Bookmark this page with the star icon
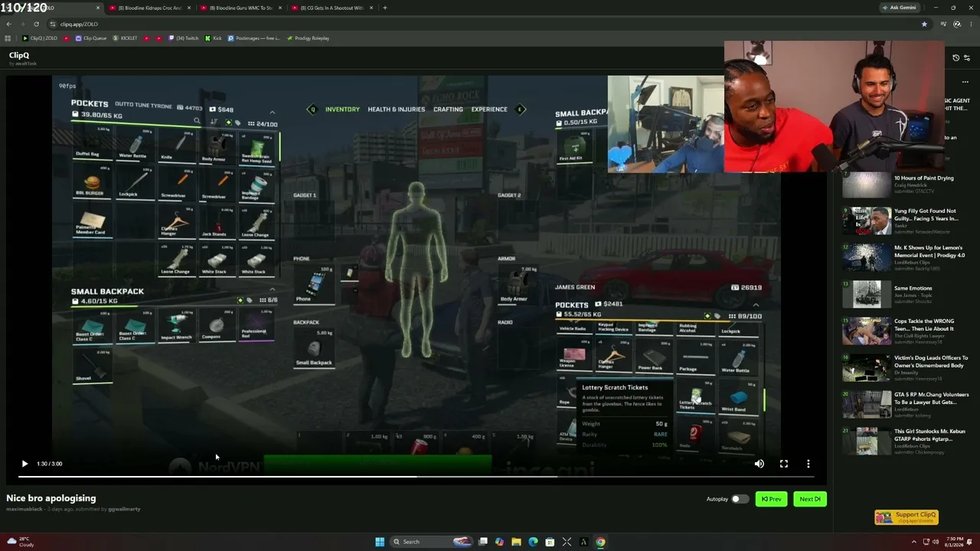 point(924,24)
